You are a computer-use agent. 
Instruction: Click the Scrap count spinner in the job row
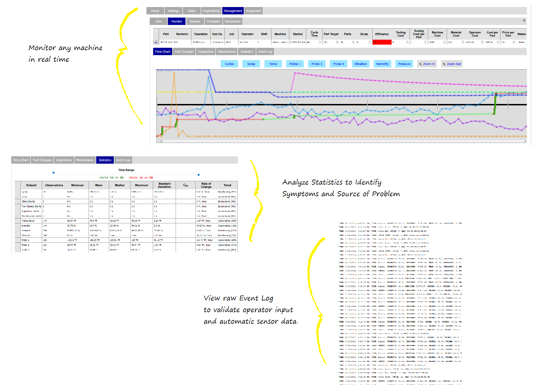370,42
